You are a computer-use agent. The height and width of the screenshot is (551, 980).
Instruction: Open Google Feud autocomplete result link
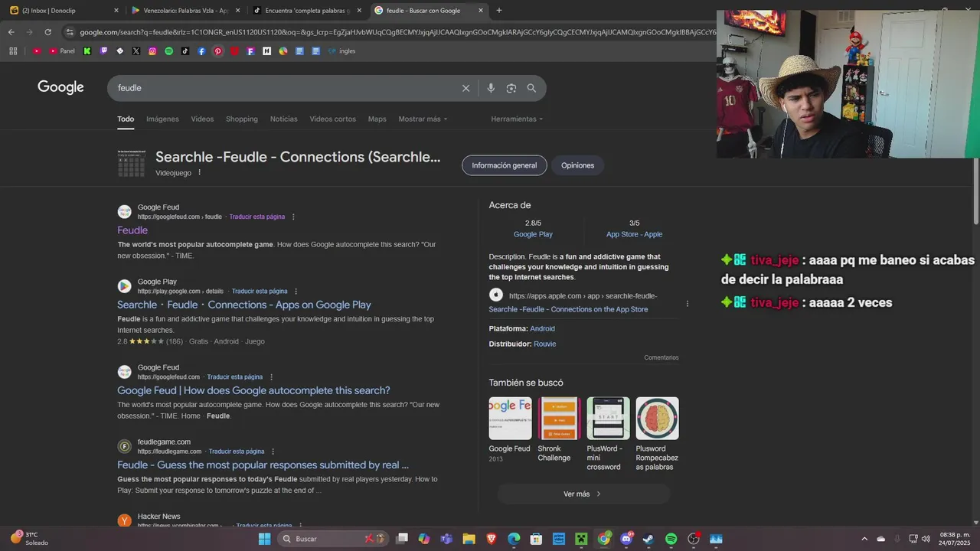pyautogui.click(x=253, y=390)
